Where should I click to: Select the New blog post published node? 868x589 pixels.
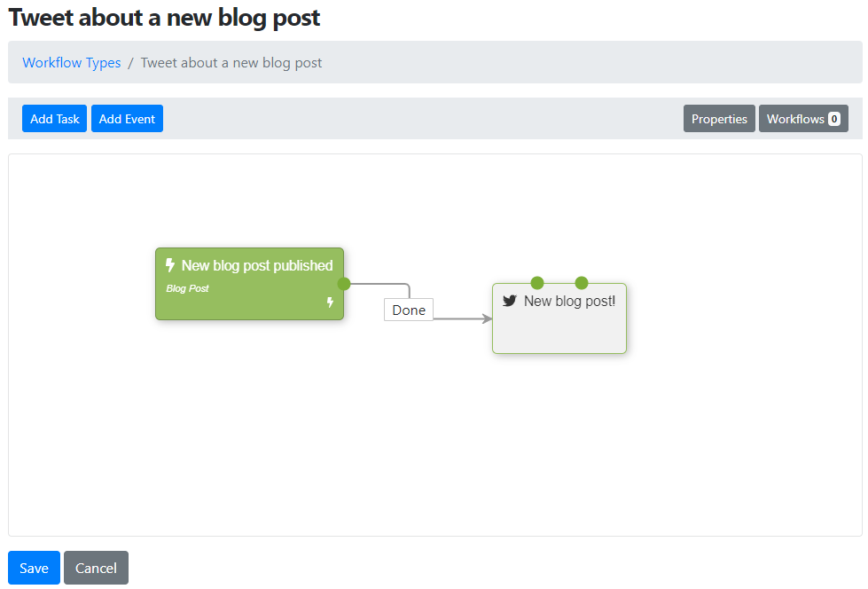250,284
